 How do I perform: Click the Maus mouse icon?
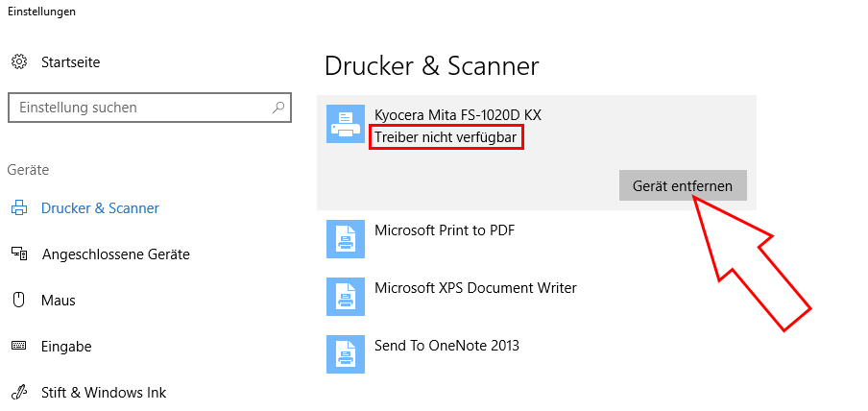19,301
